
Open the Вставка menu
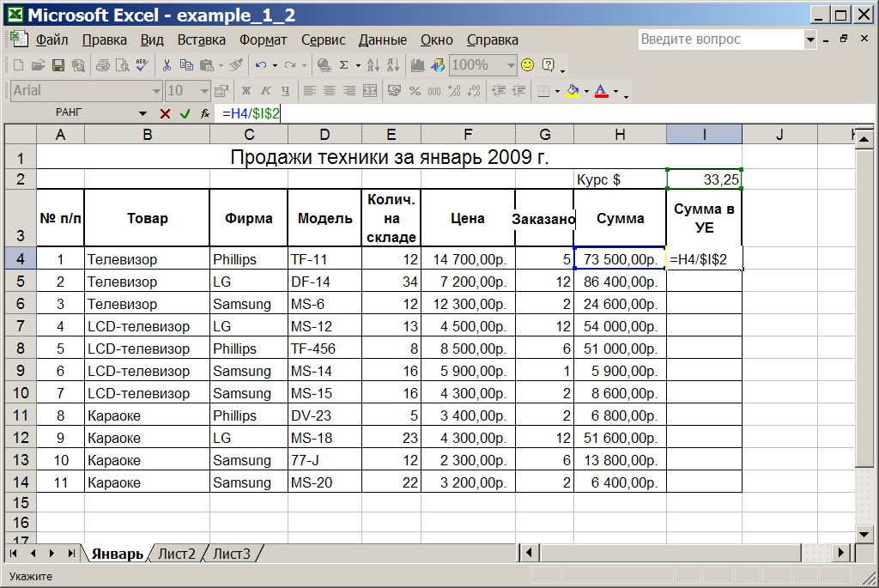[201, 40]
